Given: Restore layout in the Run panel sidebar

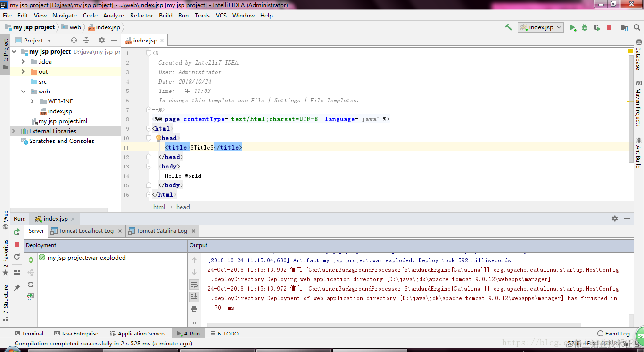Looking at the screenshot, I should click(17, 272).
